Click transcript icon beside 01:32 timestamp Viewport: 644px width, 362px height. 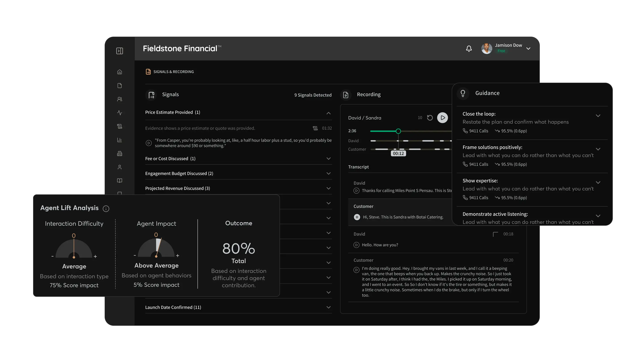click(315, 128)
